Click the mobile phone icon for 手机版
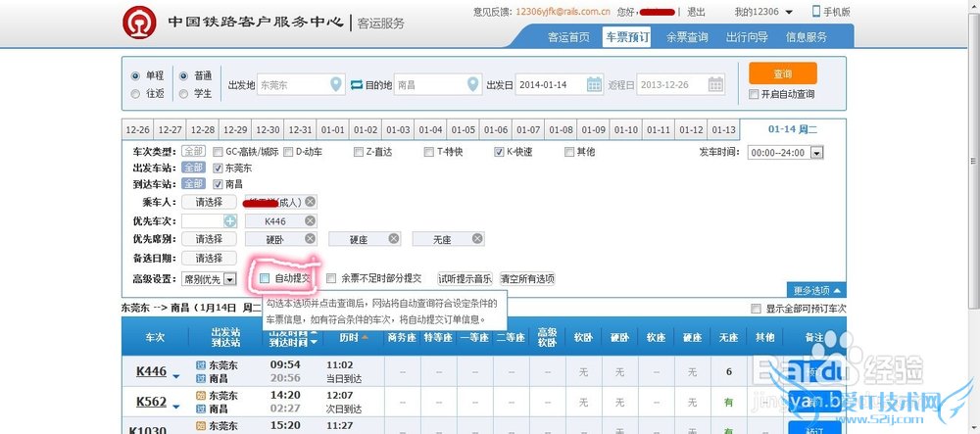This screenshot has height=434, width=980. (x=816, y=12)
